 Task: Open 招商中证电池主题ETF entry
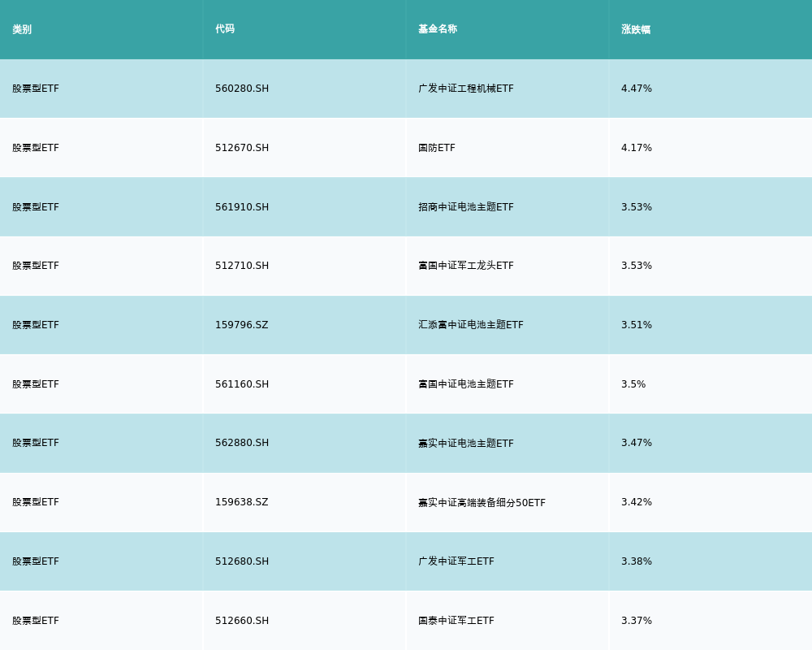coord(466,207)
